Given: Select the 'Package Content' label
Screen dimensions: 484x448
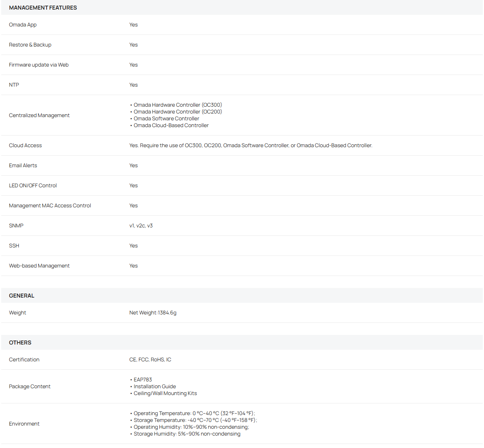Looking at the screenshot, I should click(x=30, y=387).
